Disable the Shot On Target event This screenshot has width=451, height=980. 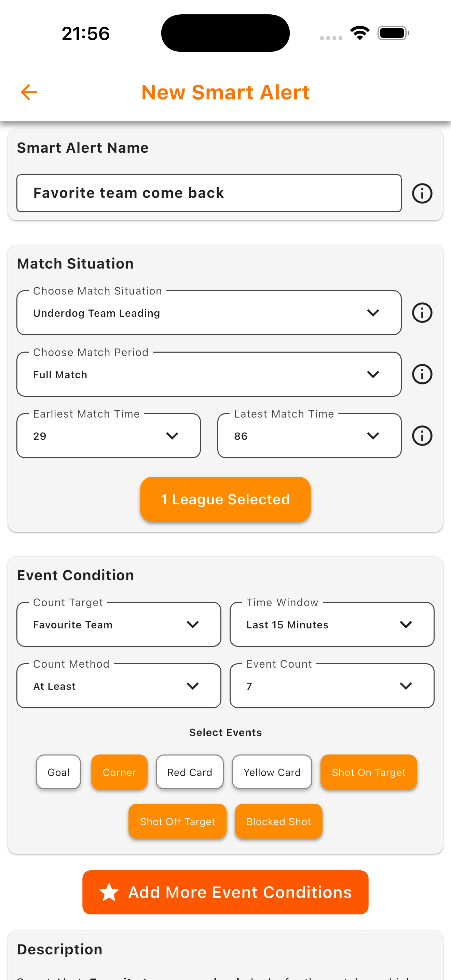pyautogui.click(x=368, y=772)
